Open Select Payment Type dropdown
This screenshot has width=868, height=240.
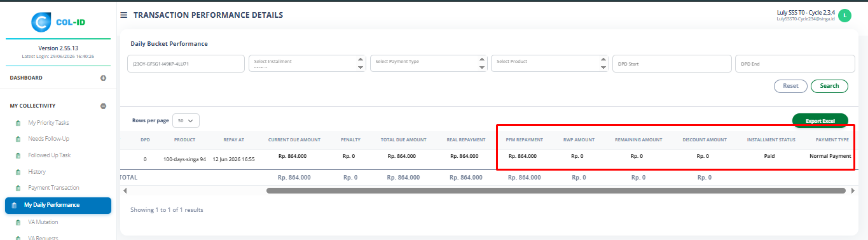point(429,64)
